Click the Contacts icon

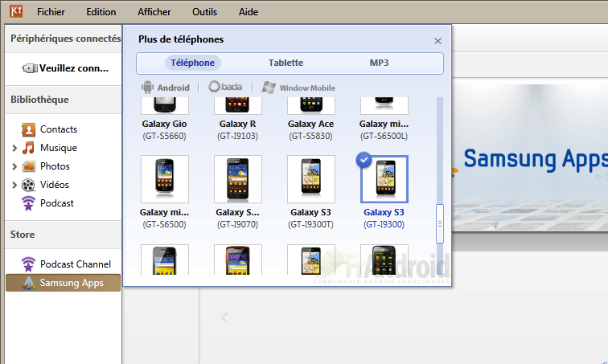pyautogui.click(x=28, y=129)
